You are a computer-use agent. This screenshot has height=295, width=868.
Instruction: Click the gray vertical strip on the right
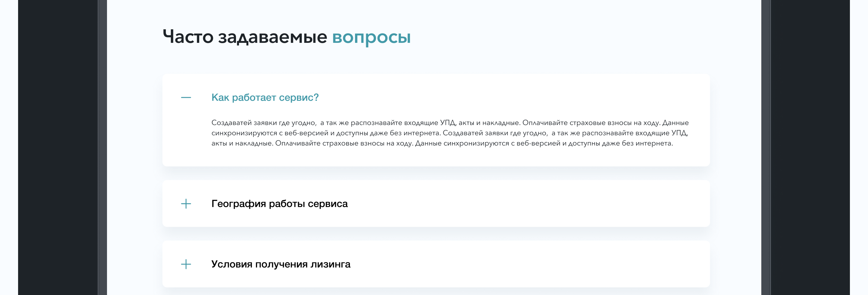[766, 147]
